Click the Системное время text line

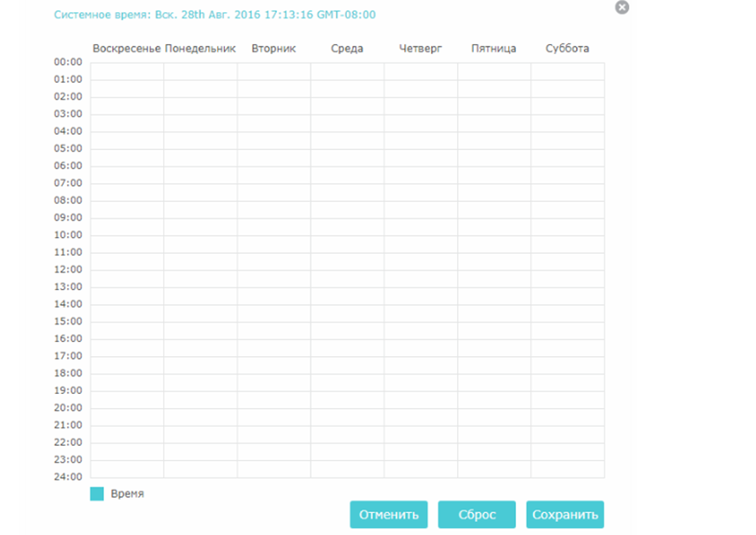(214, 14)
